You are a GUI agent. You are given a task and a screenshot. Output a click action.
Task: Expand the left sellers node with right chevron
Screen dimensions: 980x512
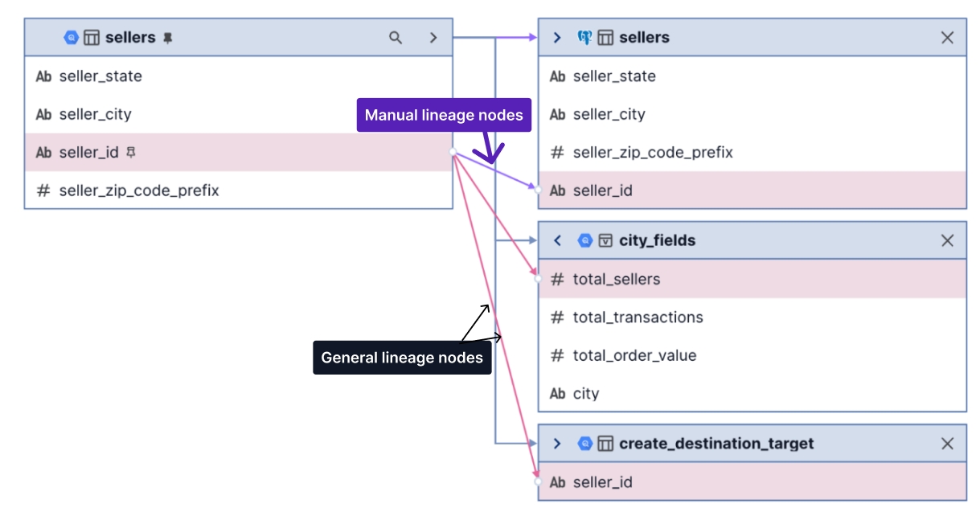[x=433, y=38]
